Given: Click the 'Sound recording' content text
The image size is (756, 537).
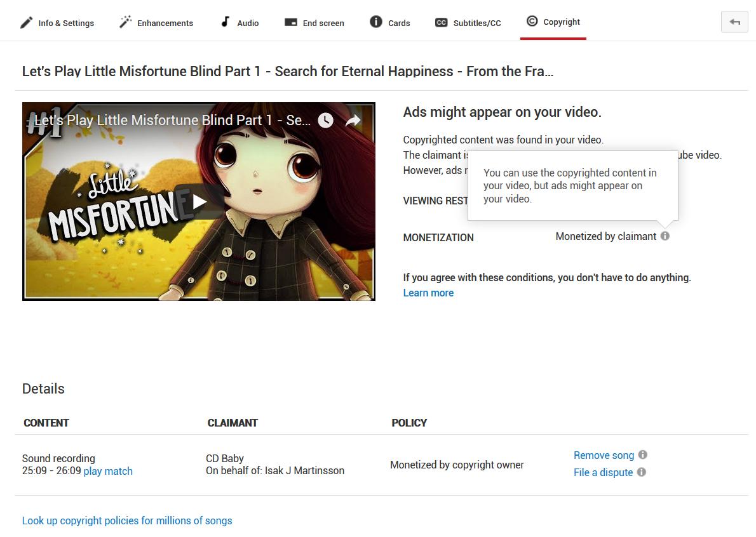Looking at the screenshot, I should coord(58,458).
